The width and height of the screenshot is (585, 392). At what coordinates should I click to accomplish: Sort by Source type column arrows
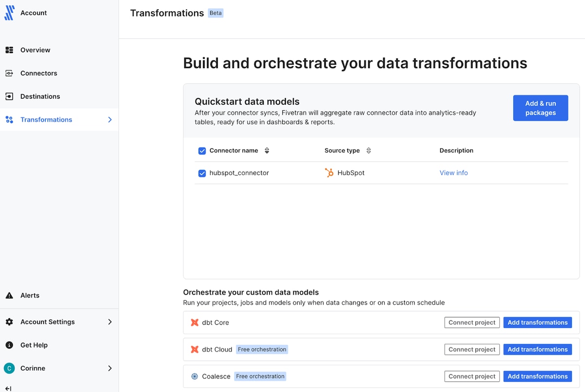(x=369, y=150)
